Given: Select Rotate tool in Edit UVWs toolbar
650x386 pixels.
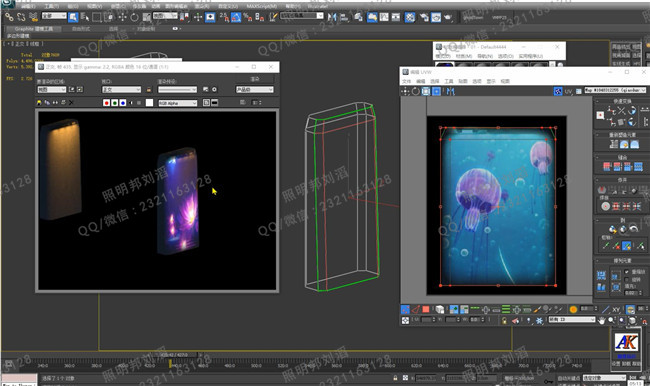Looking at the screenshot, I should click(x=416, y=91).
